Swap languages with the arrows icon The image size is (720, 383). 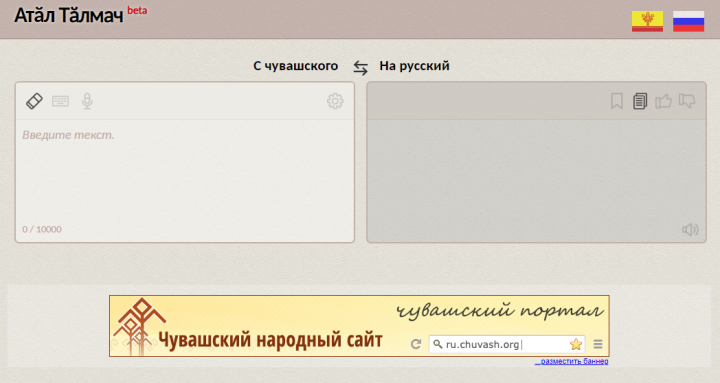pos(360,68)
